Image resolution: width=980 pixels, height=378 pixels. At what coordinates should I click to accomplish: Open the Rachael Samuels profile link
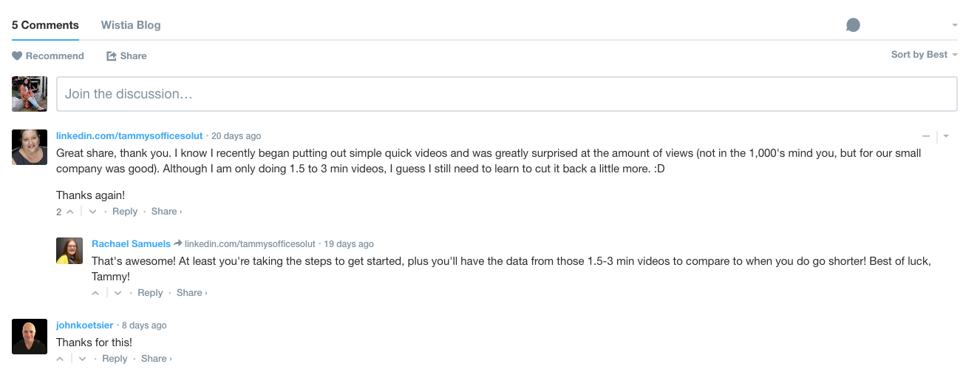coord(131,243)
